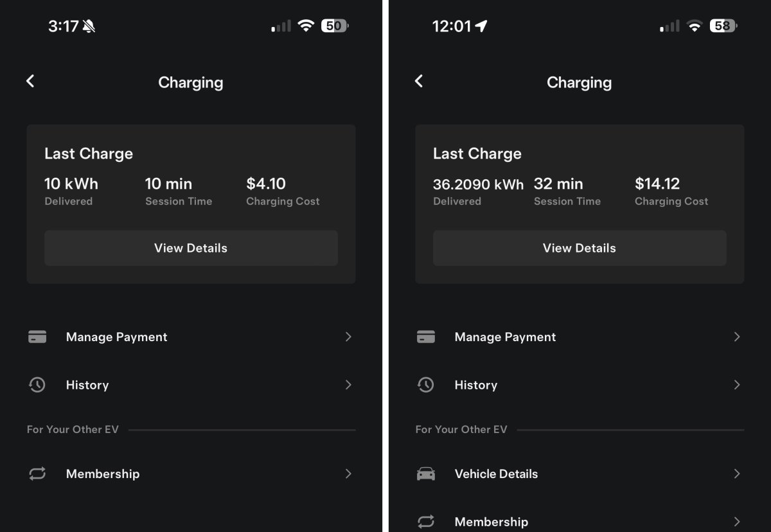The image size is (771, 532).
Task: Select History label on the right screen
Action: (476, 385)
